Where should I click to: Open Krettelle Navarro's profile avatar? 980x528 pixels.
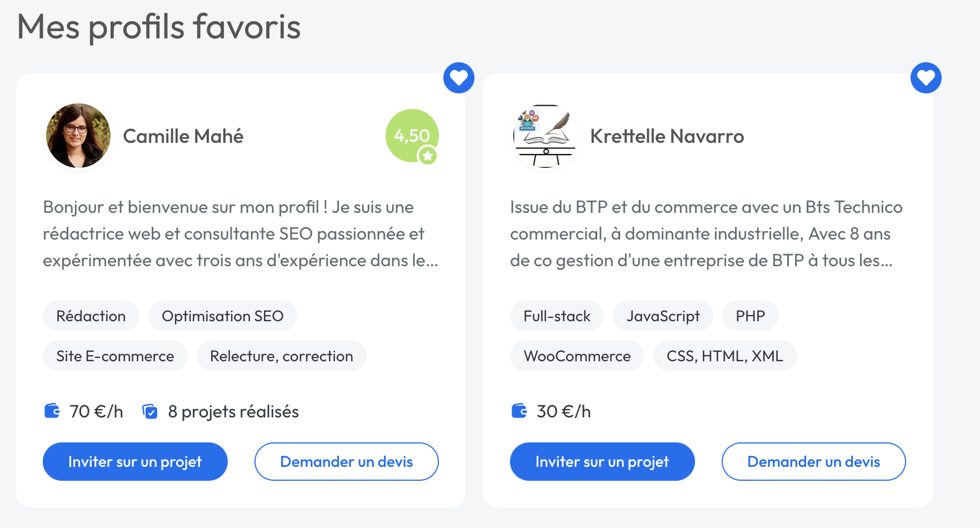click(x=545, y=136)
